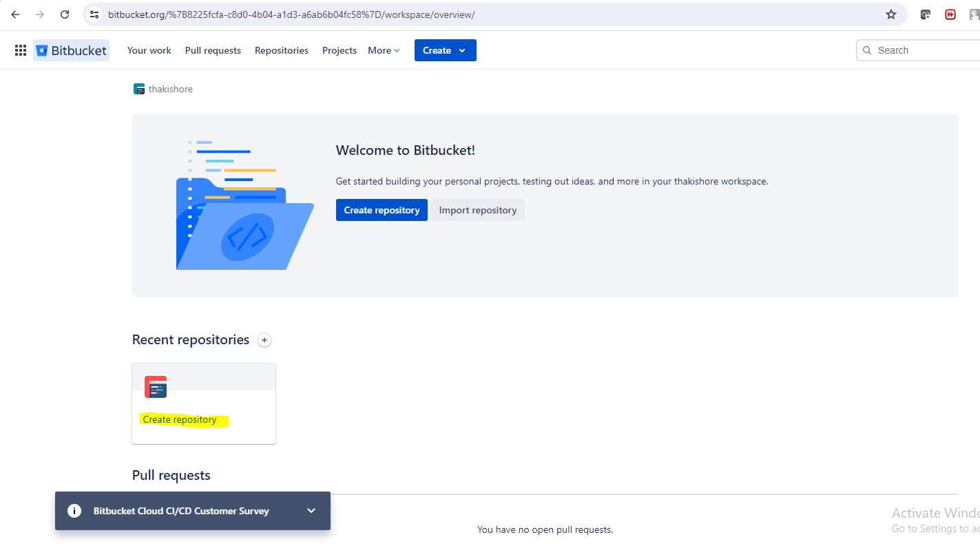Go back using the browser back arrow
Viewport: 980px width, 548px height.
point(15,14)
